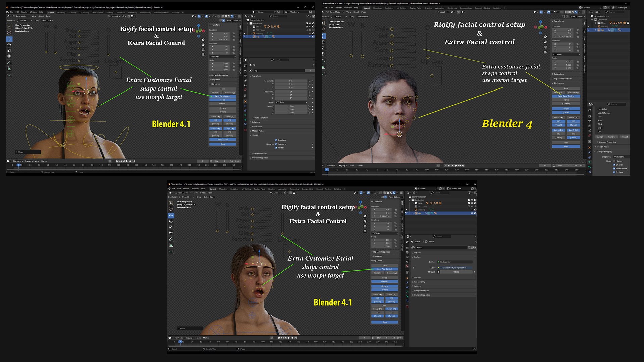This screenshot has height=362, width=644.
Task: Click zoom magnifier in top-right window viewport
Action: tap(545, 37)
